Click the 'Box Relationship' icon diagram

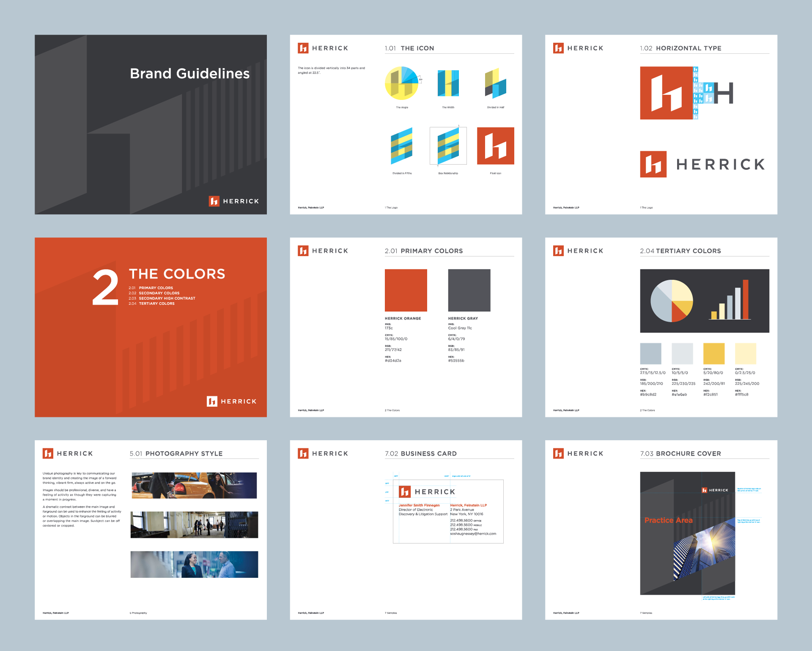[448, 146]
